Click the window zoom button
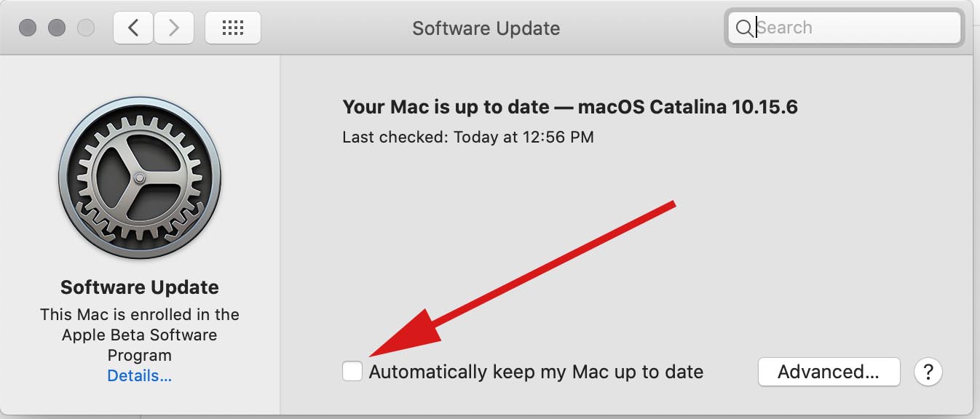Screen dimensions: 980x419 point(86,28)
